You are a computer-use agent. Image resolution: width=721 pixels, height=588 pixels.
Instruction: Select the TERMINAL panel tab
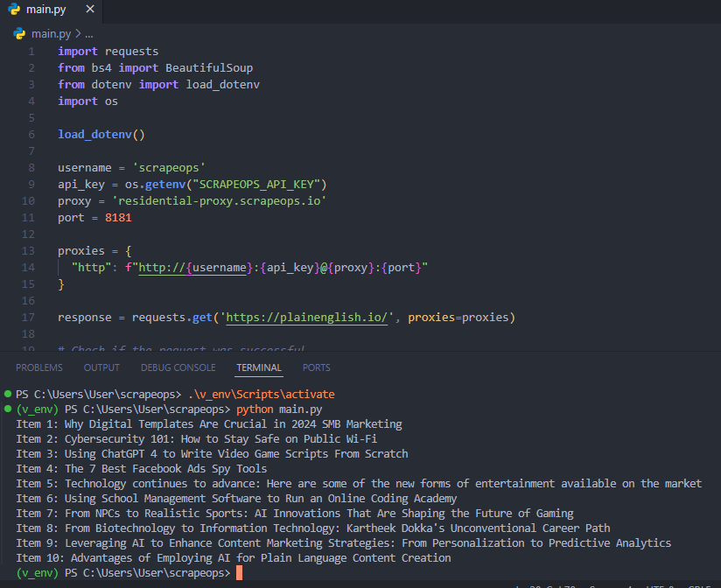[258, 367]
